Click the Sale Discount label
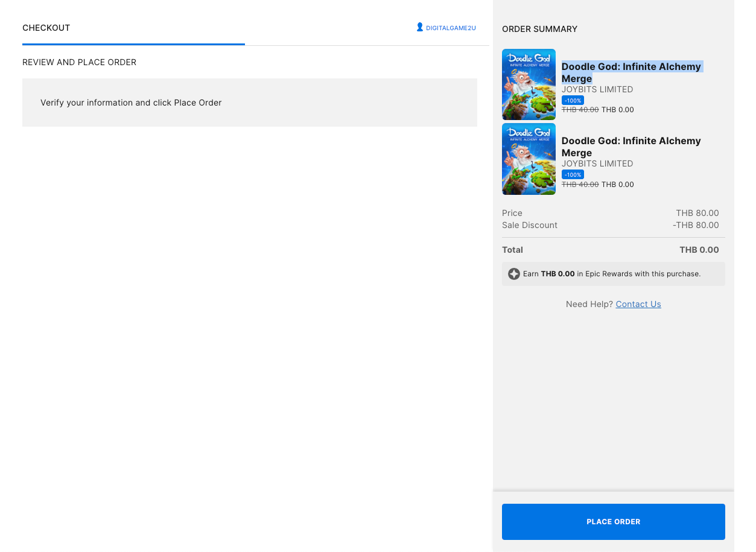This screenshot has height=552, width=756. 530,225
